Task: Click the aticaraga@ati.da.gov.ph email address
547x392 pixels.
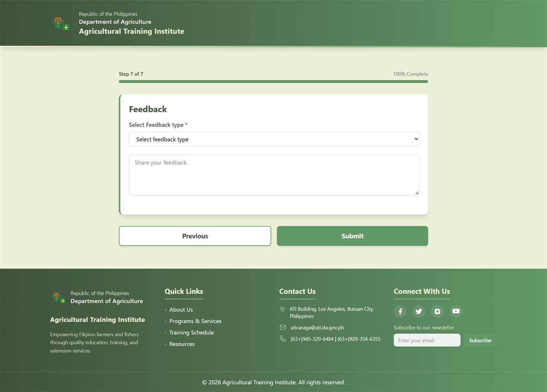Action: (317, 328)
